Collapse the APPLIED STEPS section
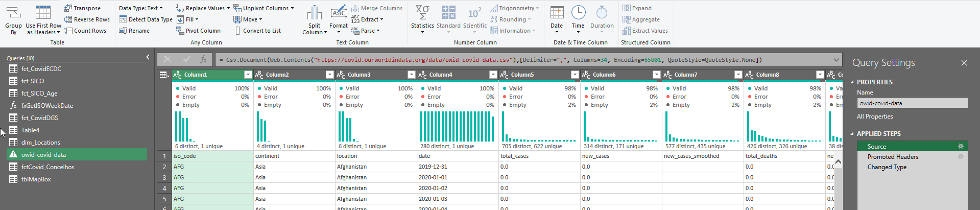 852,134
